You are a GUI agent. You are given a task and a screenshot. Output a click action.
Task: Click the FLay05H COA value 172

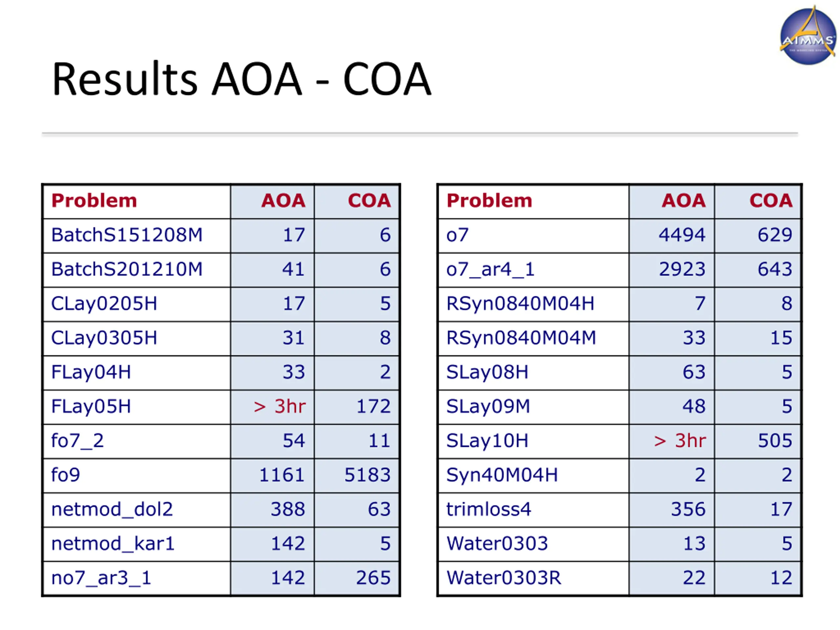pyautogui.click(x=373, y=406)
